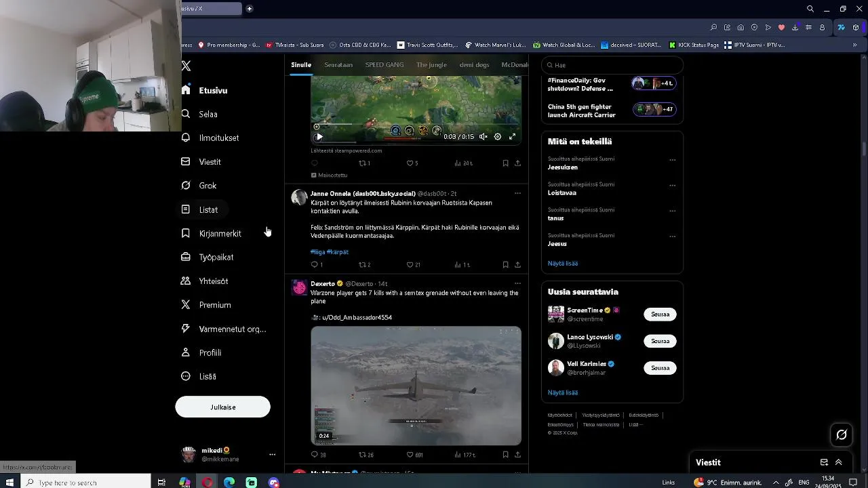
Task: Switch to Sinulle tab
Action: point(301,65)
